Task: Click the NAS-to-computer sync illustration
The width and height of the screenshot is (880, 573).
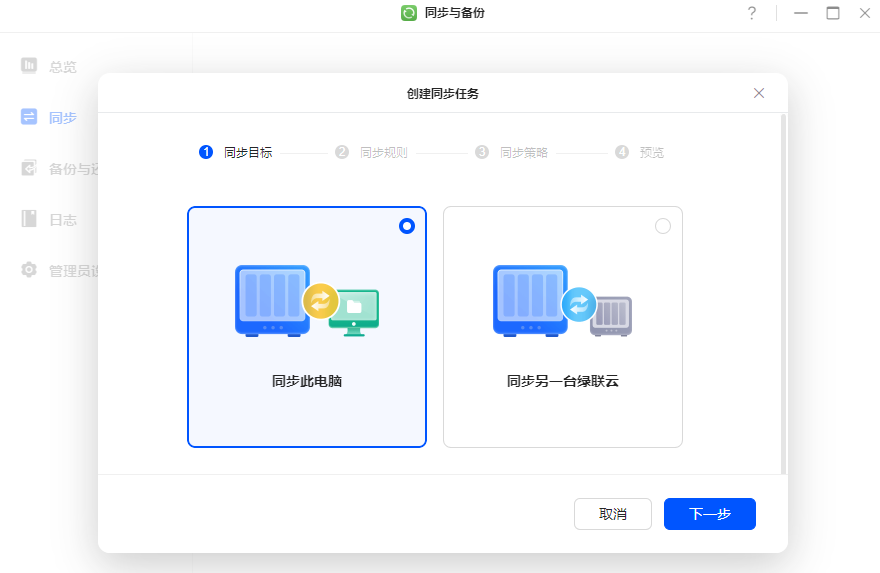Action: tap(307, 300)
